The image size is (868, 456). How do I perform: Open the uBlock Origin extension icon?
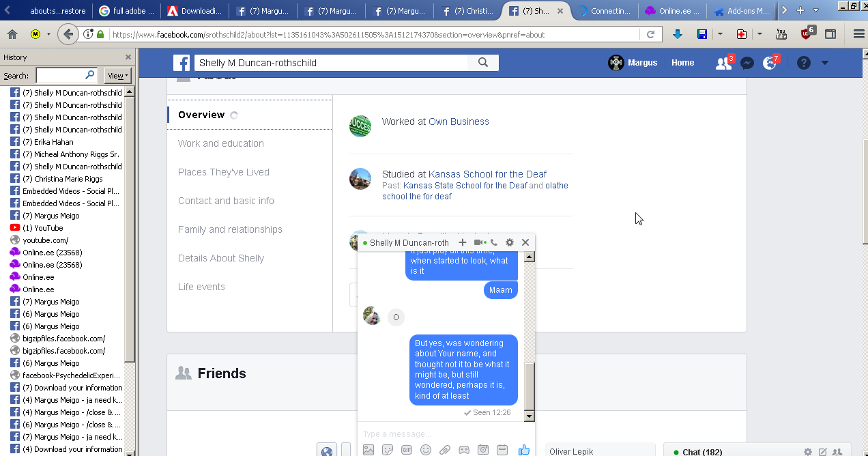[x=807, y=33]
